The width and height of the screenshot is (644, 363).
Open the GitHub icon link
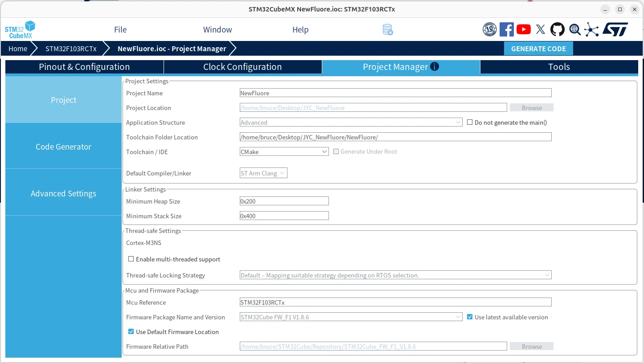point(558,29)
